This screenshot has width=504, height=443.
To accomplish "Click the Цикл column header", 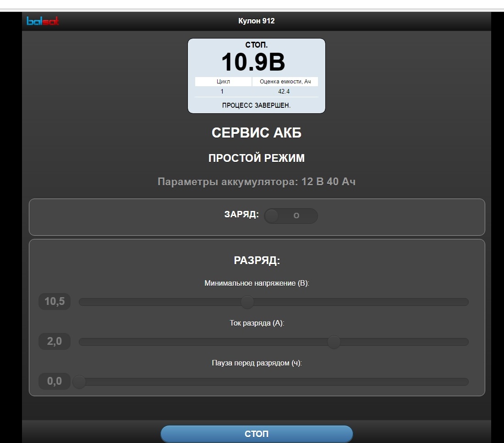I will click(223, 82).
